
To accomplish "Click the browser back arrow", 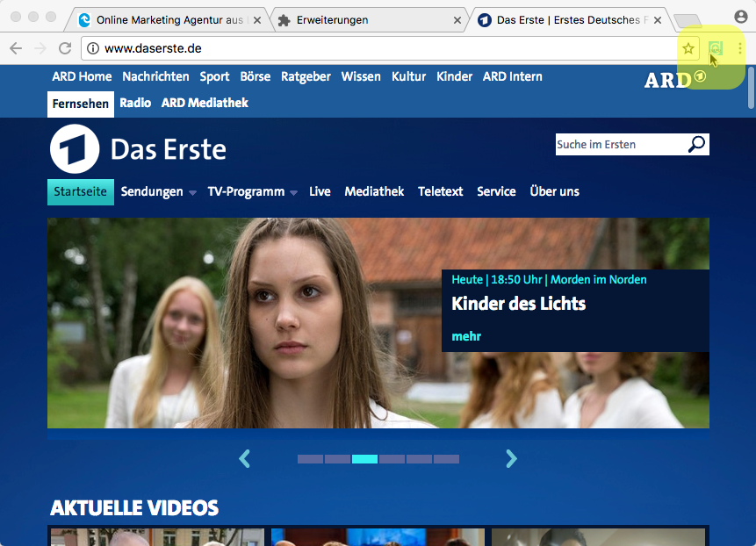I will point(16,49).
